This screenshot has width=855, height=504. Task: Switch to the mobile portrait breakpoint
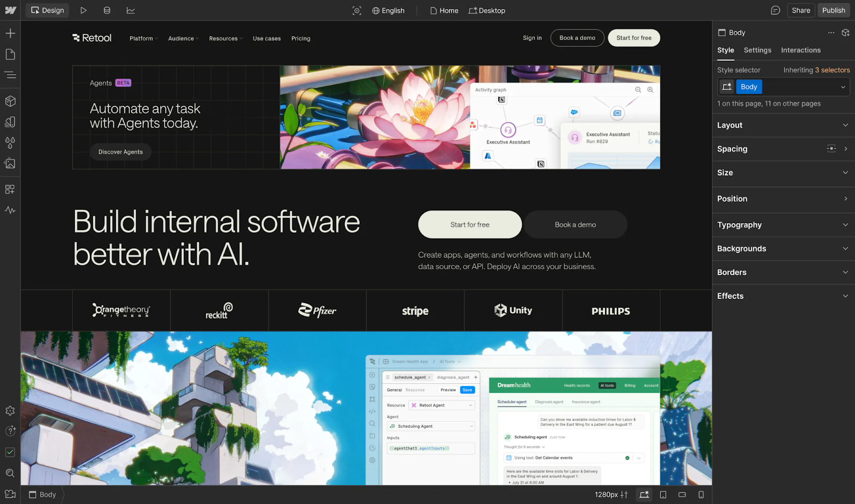tap(701, 494)
